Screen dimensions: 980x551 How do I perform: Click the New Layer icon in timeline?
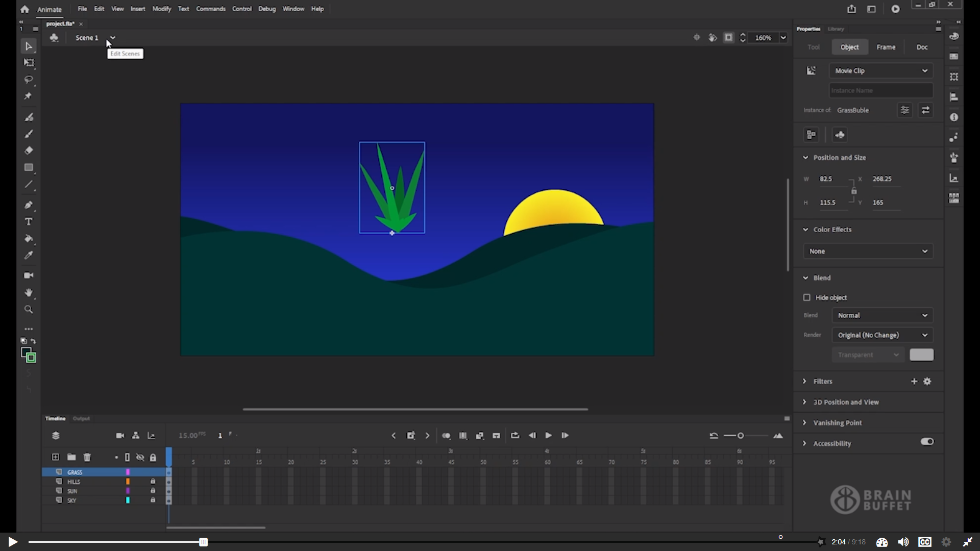tap(56, 457)
